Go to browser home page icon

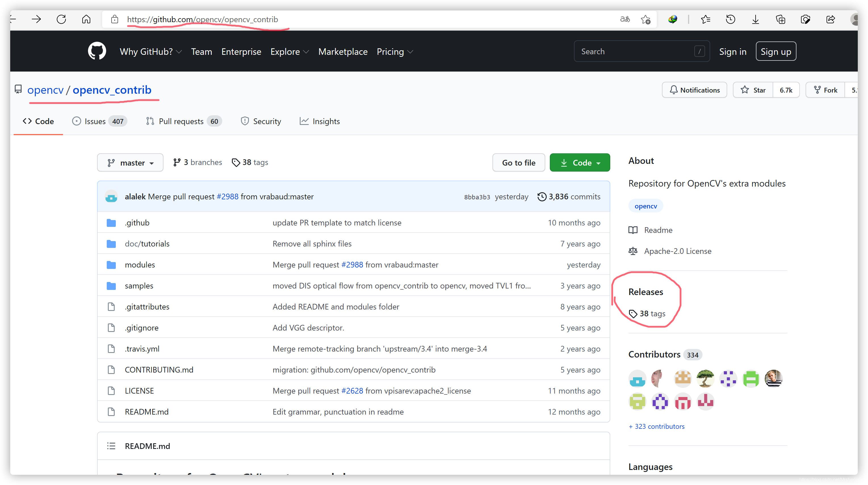(x=86, y=19)
